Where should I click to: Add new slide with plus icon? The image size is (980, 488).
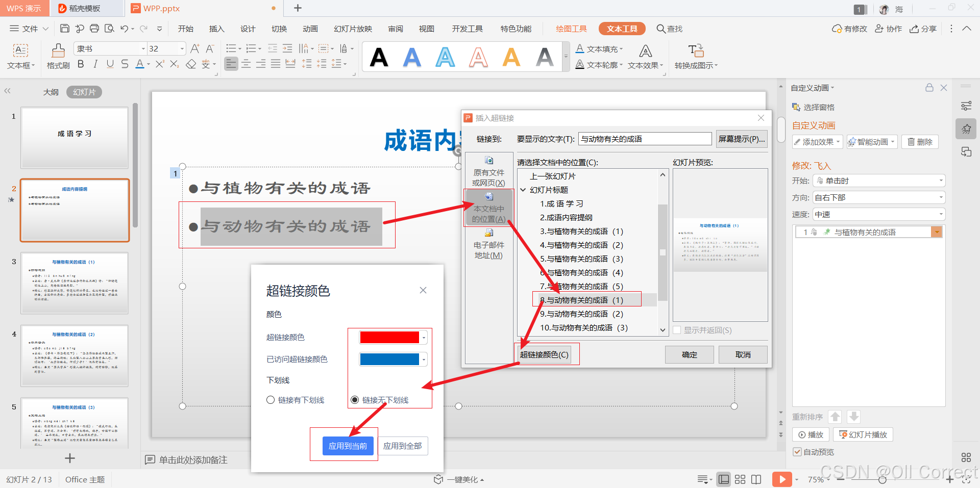click(x=70, y=458)
